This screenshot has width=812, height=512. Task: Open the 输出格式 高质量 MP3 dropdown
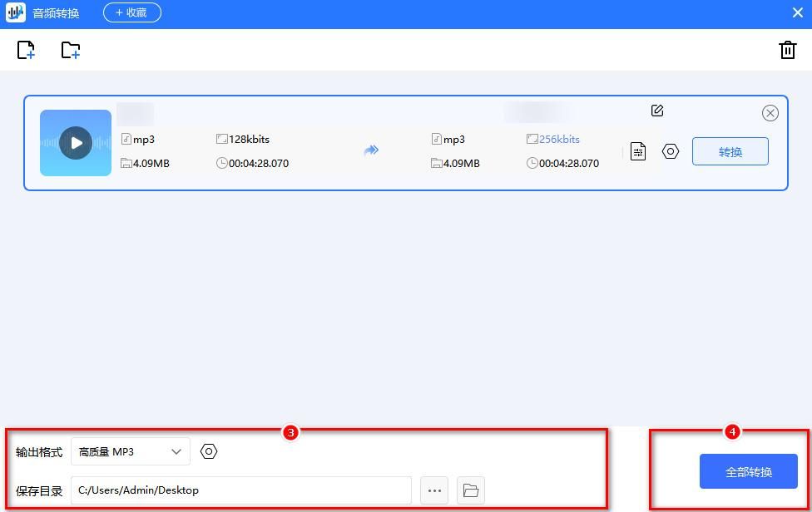tap(131, 451)
